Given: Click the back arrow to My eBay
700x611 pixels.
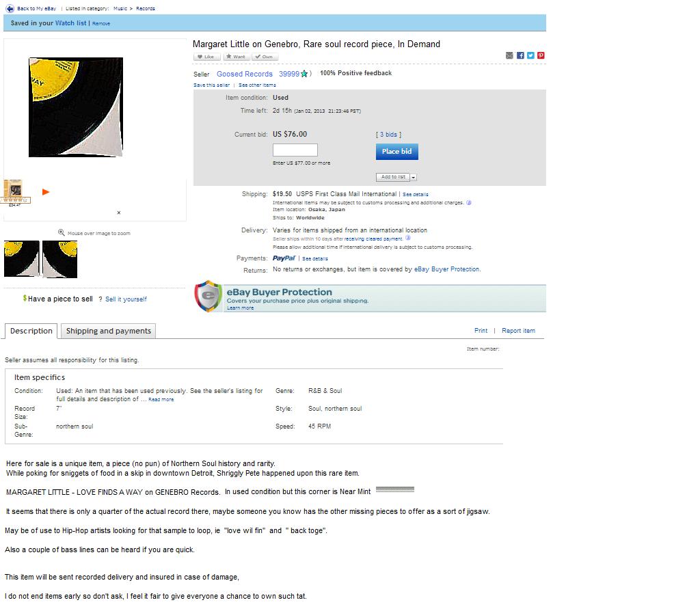Looking at the screenshot, I should click(x=10, y=8).
